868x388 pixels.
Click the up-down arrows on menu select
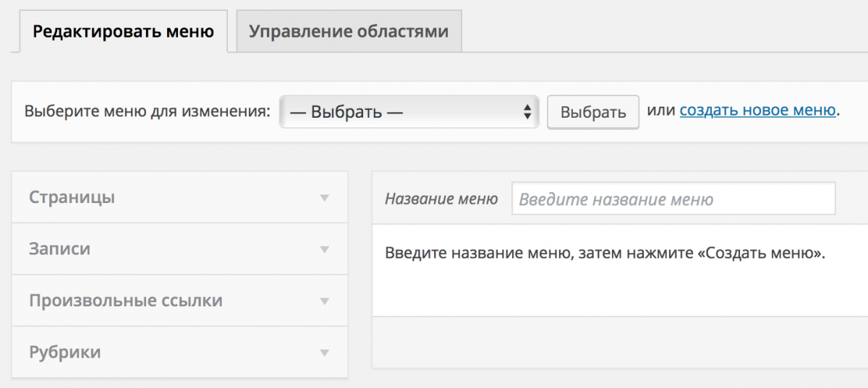pos(527,112)
